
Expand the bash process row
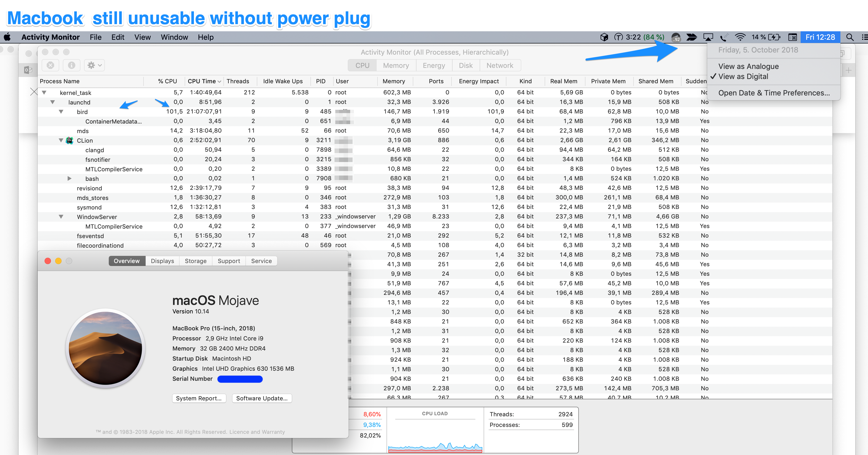click(x=70, y=178)
